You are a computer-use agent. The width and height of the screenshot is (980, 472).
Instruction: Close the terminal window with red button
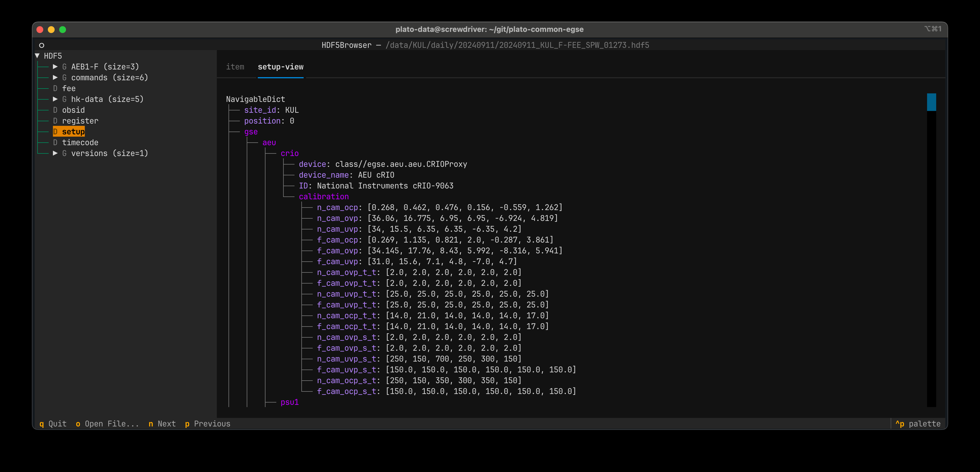pos(40,30)
